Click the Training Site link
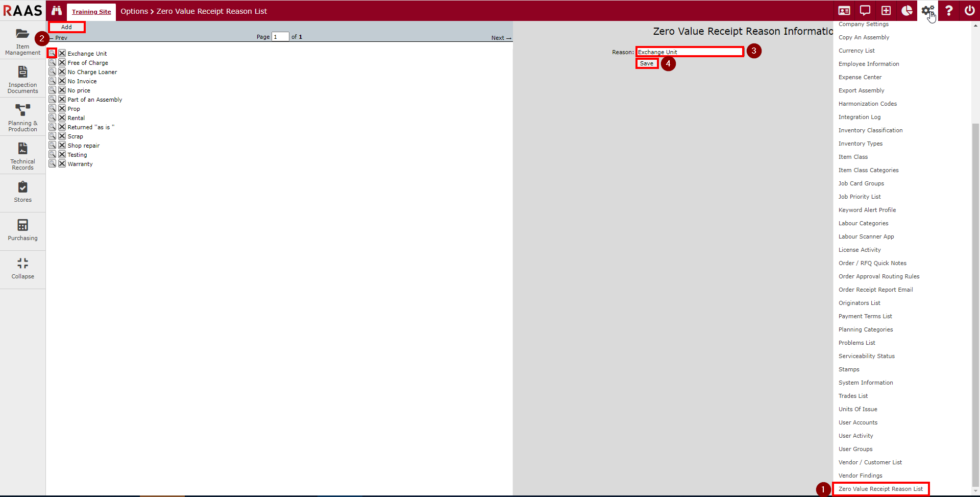The image size is (980, 497). (x=91, y=12)
